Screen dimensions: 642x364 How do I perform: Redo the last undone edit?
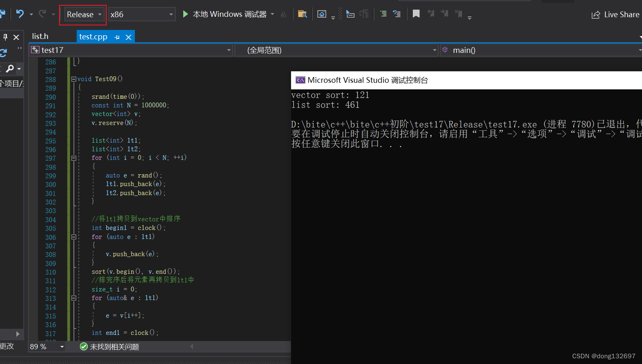coord(42,14)
